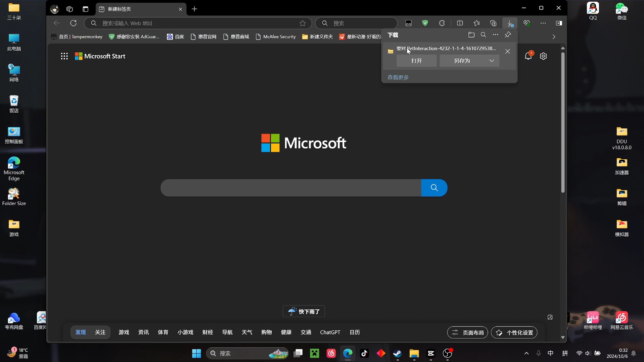Open Microsoft Start app launcher grid
The image size is (644, 362).
[64, 56]
